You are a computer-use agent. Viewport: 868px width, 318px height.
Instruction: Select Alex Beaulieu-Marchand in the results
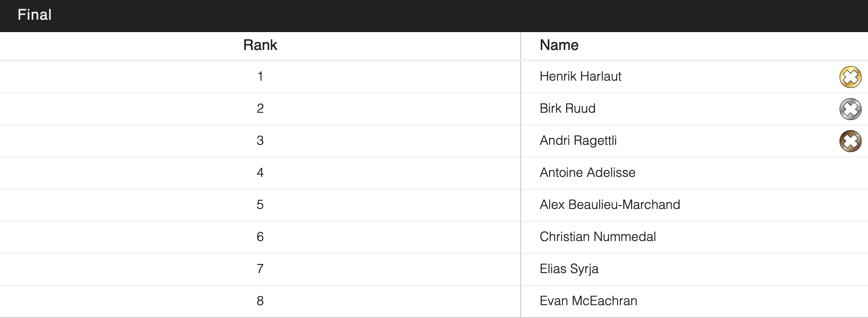pyautogui.click(x=610, y=205)
